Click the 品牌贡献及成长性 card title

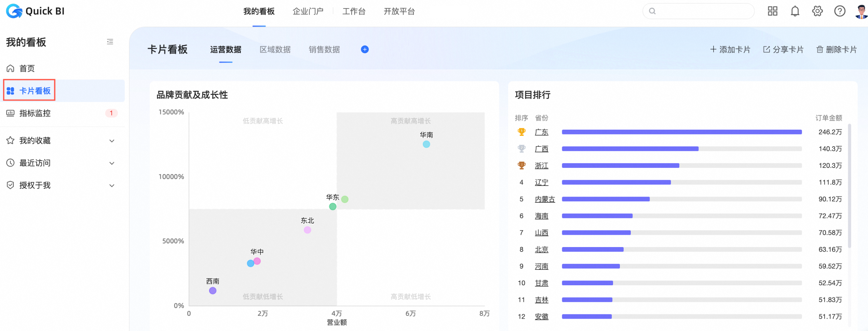pyautogui.click(x=192, y=95)
